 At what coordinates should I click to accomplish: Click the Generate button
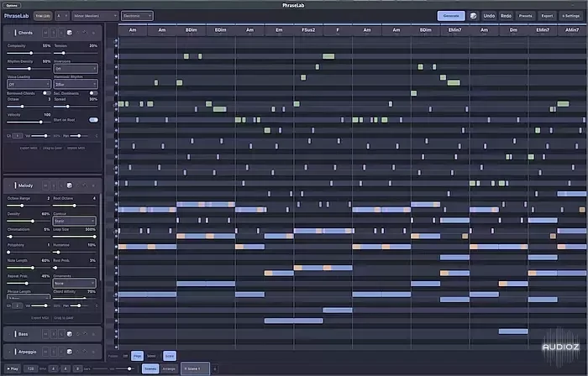coord(451,16)
